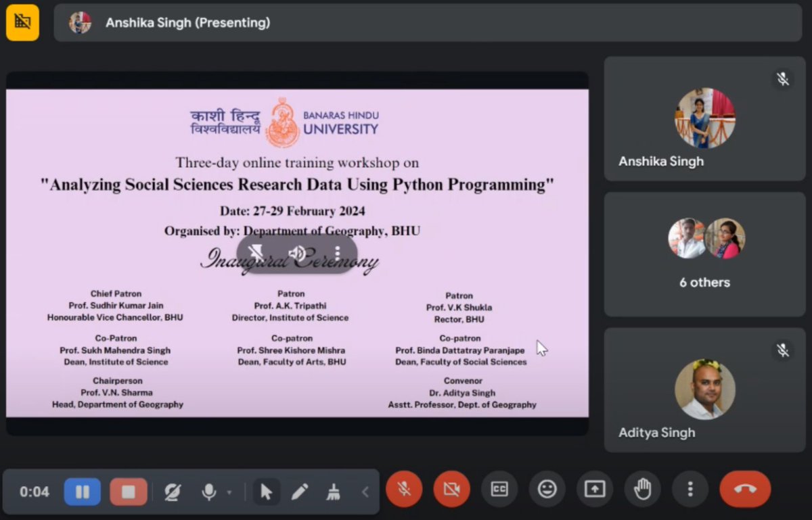Viewport: 812px width, 520px height.
Task: Collapse the recorder toolbar chevron
Action: [365, 492]
